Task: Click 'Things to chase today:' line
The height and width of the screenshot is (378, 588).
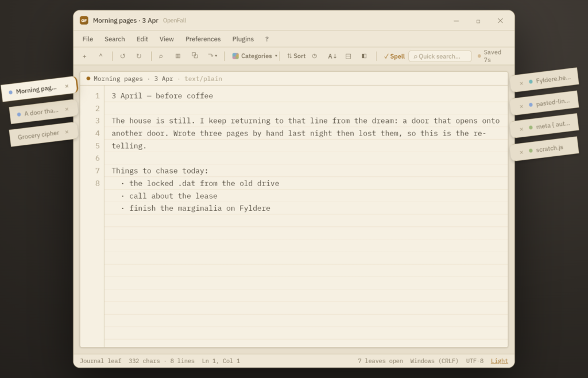Action: (160, 171)
